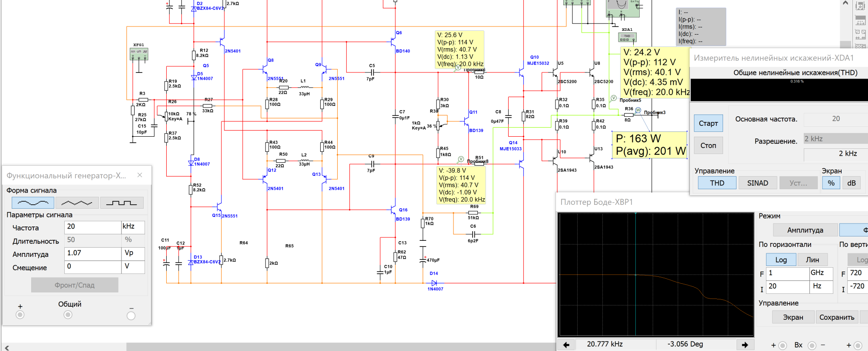The height and width of the screenshot is (351, 868).
Task: Click Bode plotter output plus terminal
Action: click(858, 345)
